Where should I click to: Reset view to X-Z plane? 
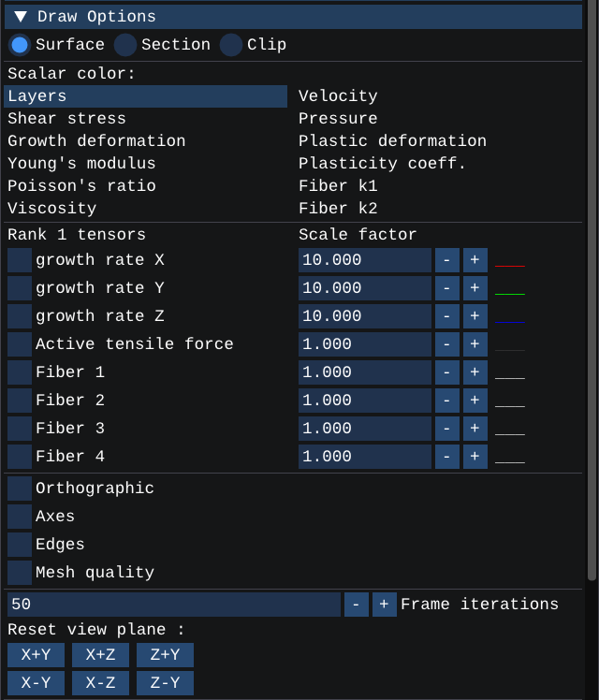pos(100,683)
